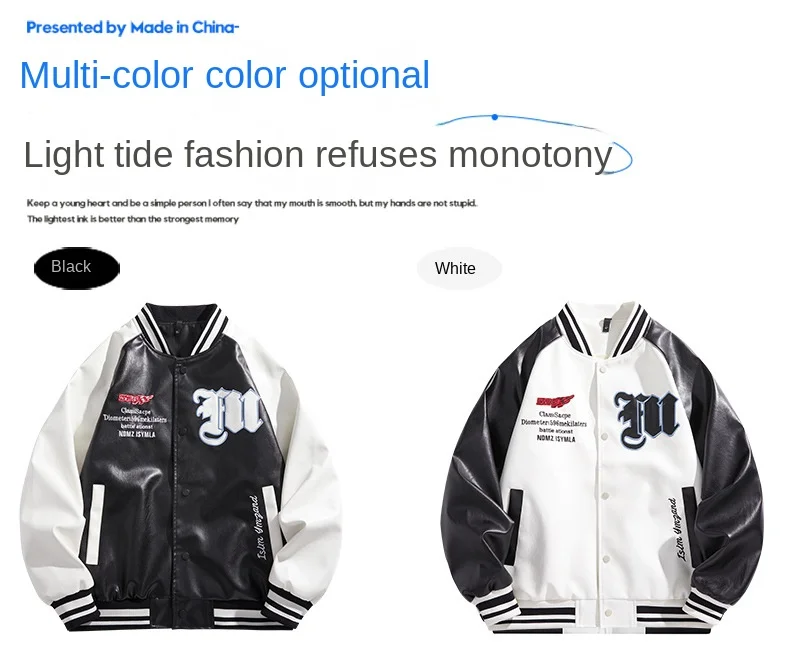
Task: Click the red logo patch on black jacket
Action: click(136, 400)
